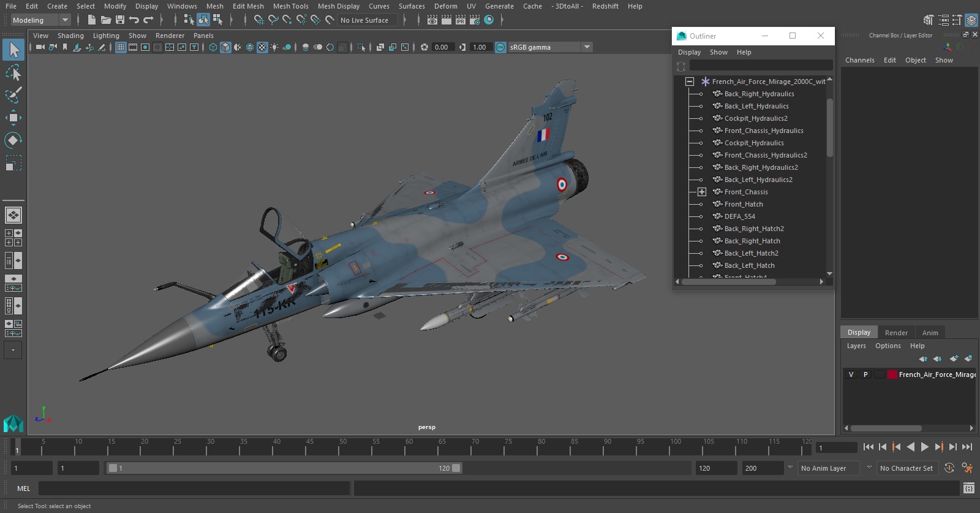Select Back_Right_Hydraulics in the Outliner
Image resolution: width=980 pixels, height=513 pixels.
[759, 94]
